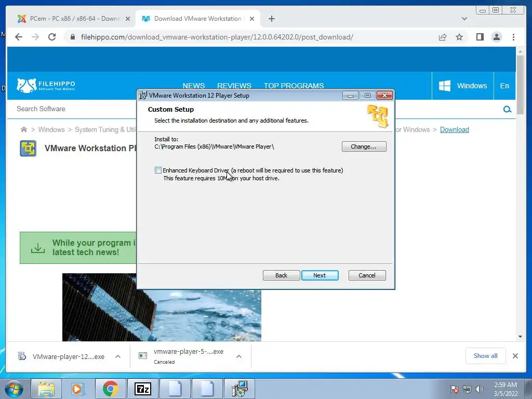Click the scrollbar down arrow
This screenshot has width=532, height=399.
click(x=520, y=337)
